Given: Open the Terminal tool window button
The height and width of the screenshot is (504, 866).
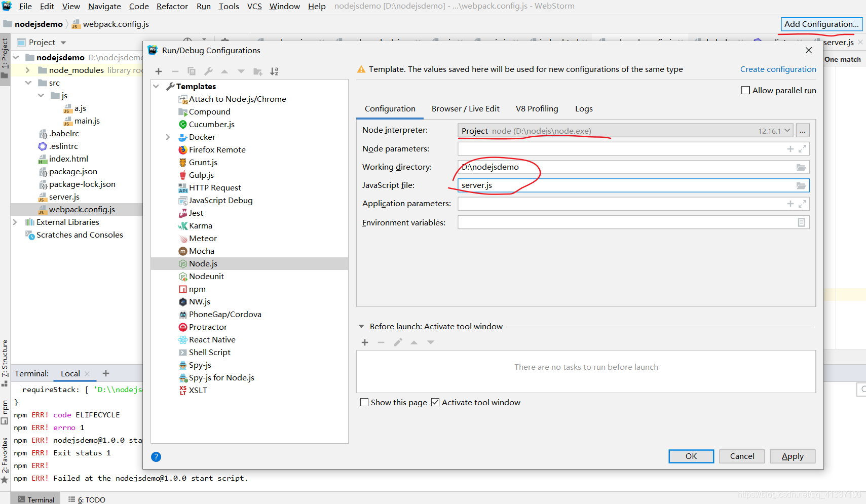Looking at the screenshot, I should (x=35, y=499).
